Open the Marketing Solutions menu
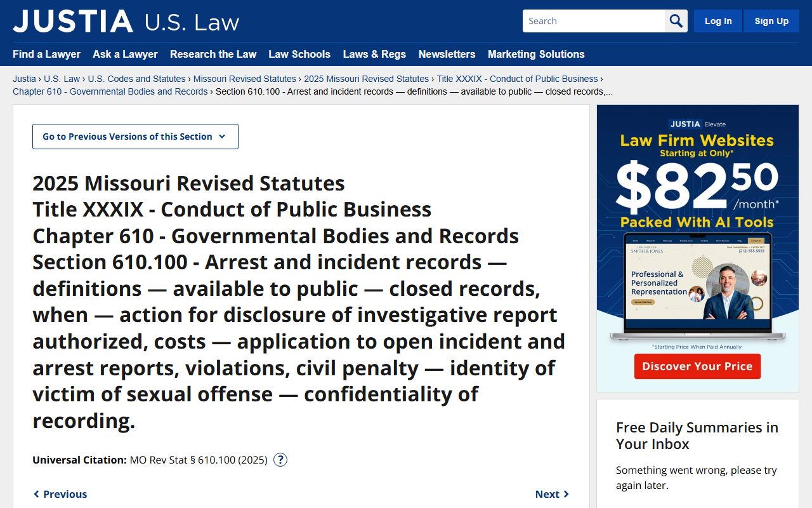 [x=536, y=54]
